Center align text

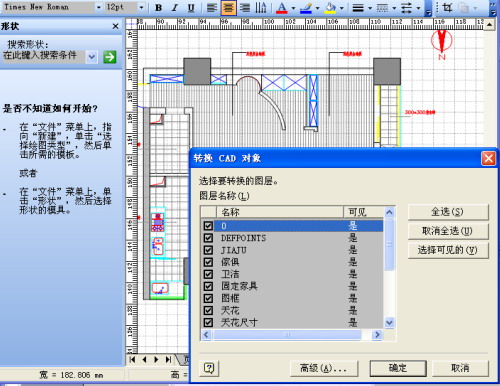[x=228, y=8]
